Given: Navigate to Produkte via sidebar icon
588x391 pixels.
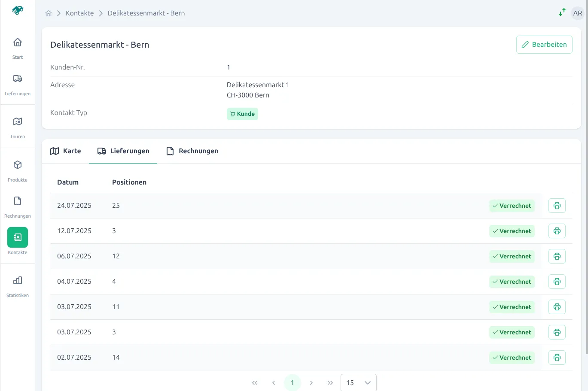Looking at the screenshot, I should (17, 169).
